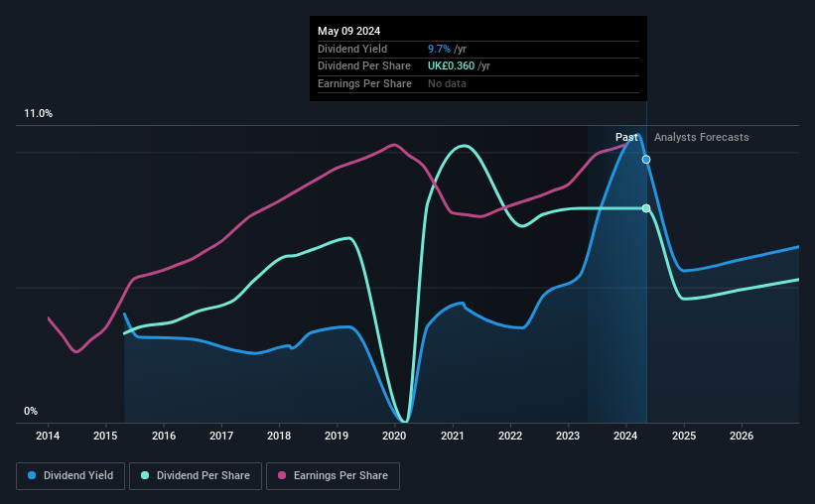Click the 2014 x-axis label
The image size is (815, 504).
(48, 436)
